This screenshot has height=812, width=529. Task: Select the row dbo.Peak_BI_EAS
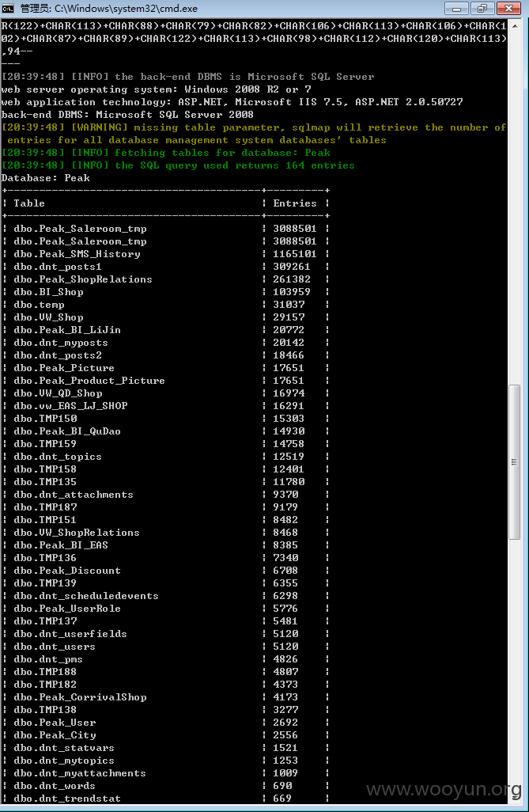click(x=165, y=545)
